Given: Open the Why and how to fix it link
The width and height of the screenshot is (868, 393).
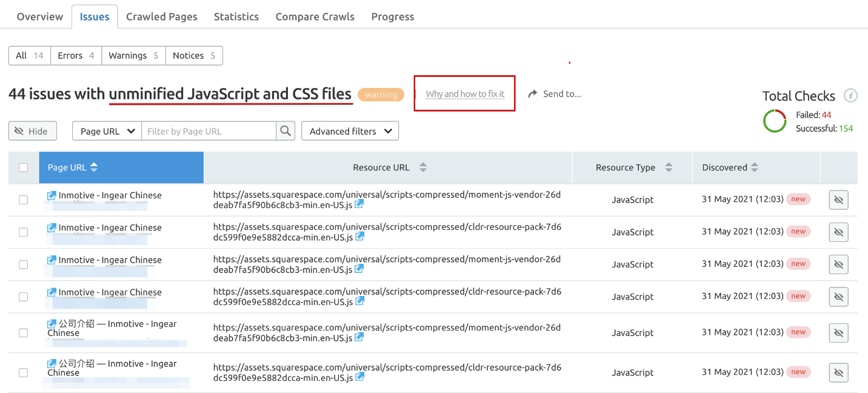Looking at the screenshot, I should [465, 94].
